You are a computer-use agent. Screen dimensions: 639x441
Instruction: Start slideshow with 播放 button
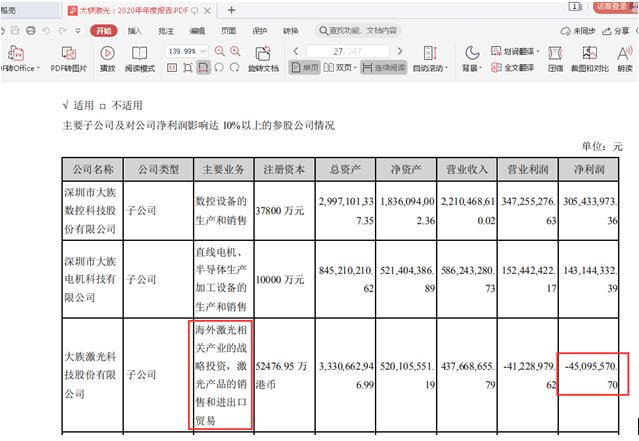pyautogui.click(x=107, y=59)
